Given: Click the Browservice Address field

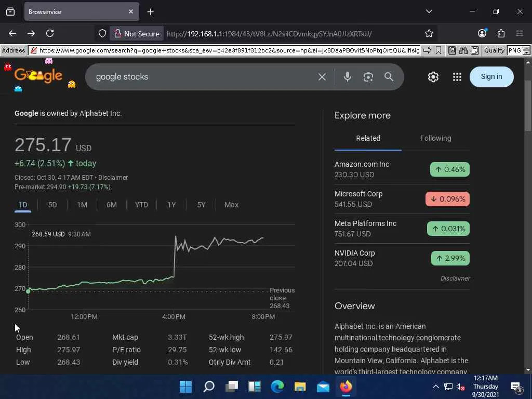Looking at the screenshot, I should [224, 50].
